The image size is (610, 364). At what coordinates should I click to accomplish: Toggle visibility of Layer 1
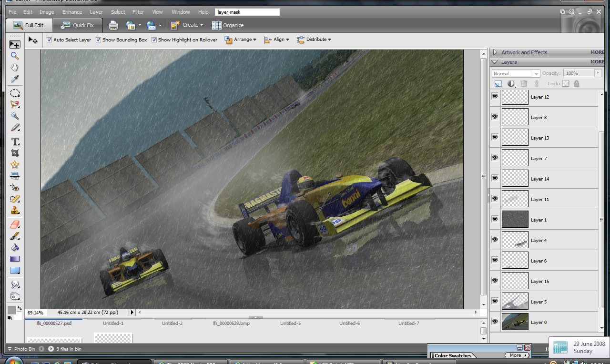coord(495,220)
